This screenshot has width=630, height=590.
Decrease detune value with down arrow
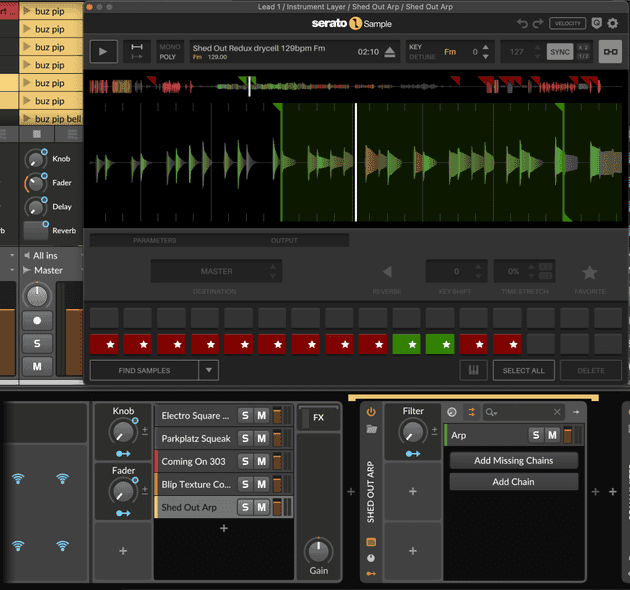[x=486, y=57]
